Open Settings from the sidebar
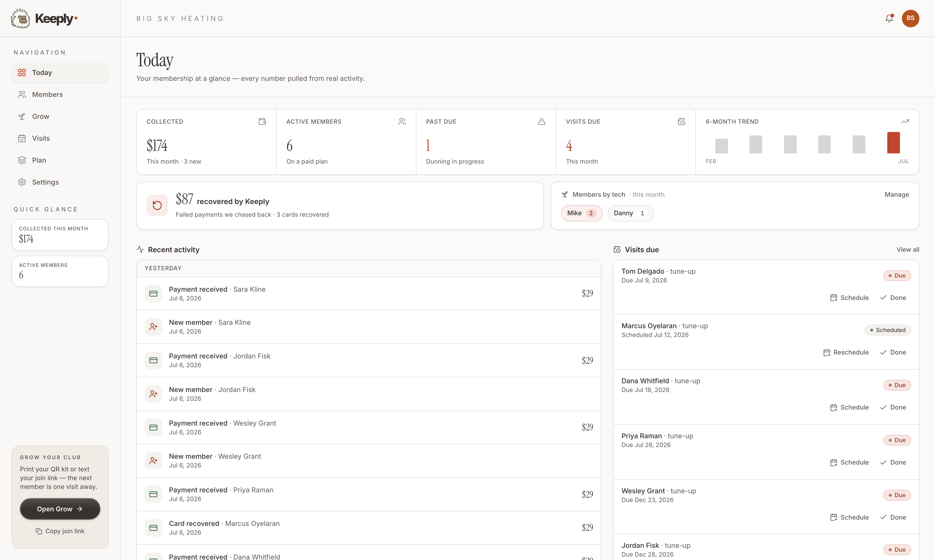935x560 pixels. click(x=60, y=182)
